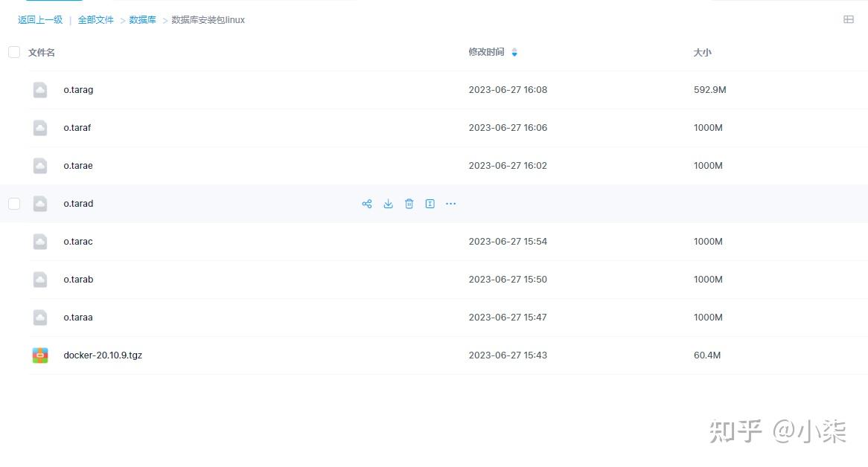Click the 1000M size of o.taraf
The width and height of the screenshot is (868, 467).
coord(708,128)
